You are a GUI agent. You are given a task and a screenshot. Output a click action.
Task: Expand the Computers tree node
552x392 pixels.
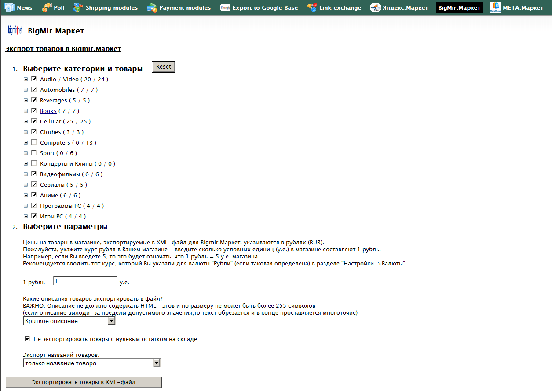tap(26, 143)
